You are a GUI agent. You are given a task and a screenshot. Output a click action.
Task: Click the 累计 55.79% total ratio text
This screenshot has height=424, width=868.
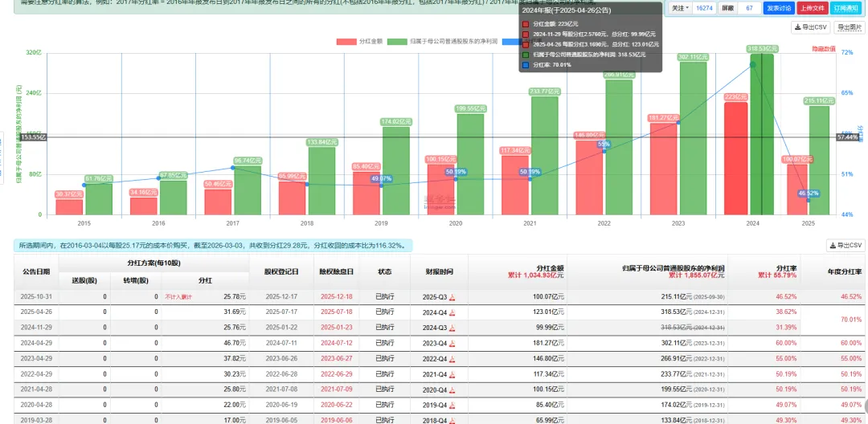point(778,275)
